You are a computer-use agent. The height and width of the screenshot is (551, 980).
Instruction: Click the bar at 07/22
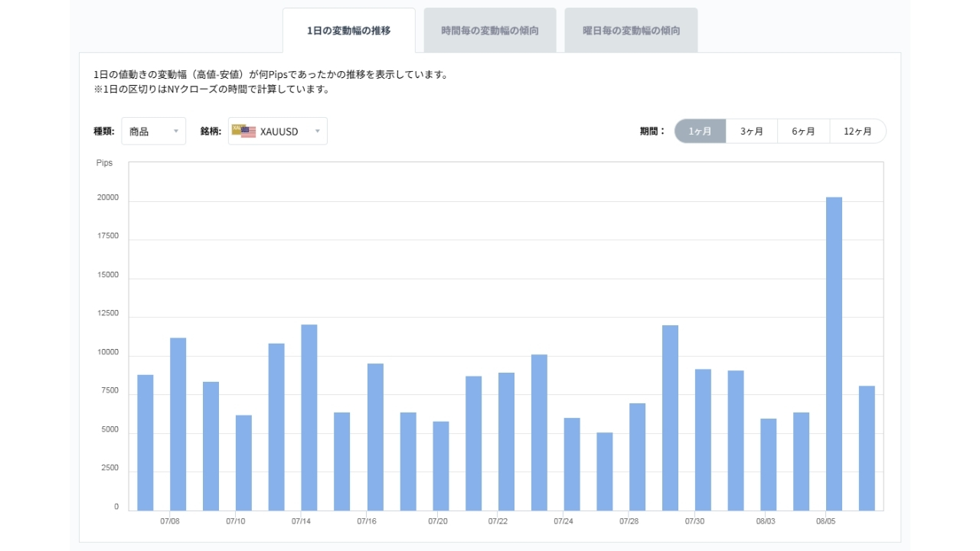[x=506, y=442]
